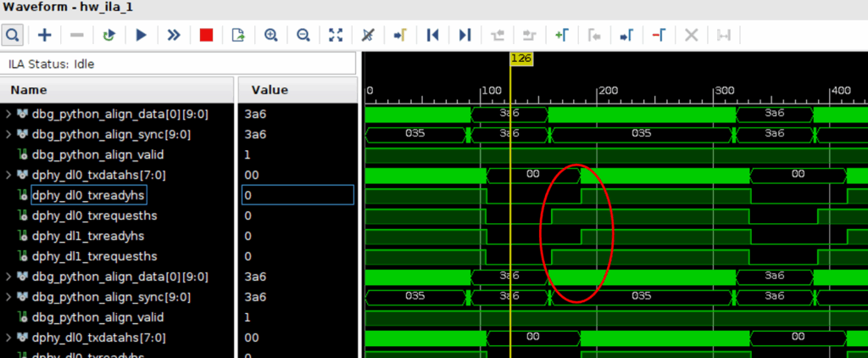The image size is (868, 358).
Task: Jump to the waveform end
Action: (465, 36)
